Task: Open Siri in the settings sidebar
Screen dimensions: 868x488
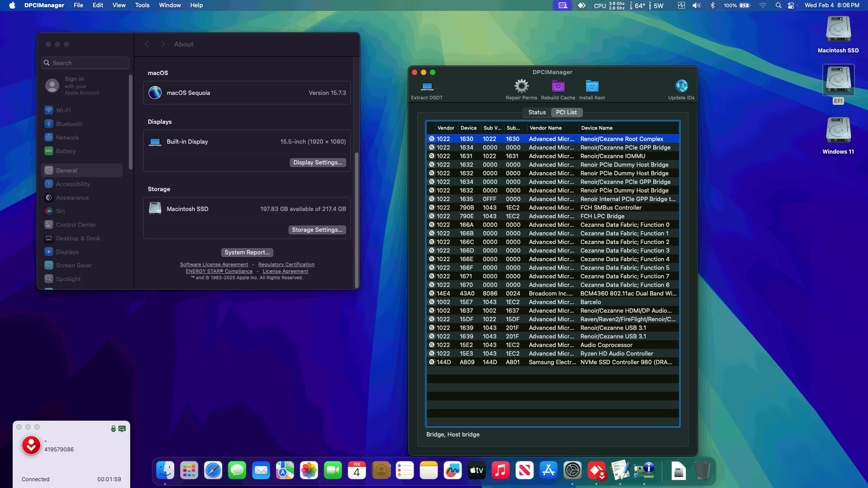Action: pyautogui.click(x=81, y=211)
